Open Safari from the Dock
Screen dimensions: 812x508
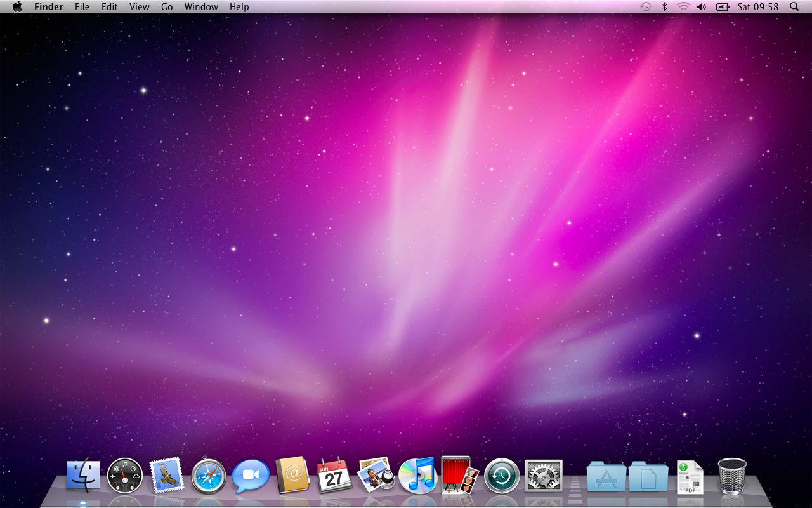[208, 476]
